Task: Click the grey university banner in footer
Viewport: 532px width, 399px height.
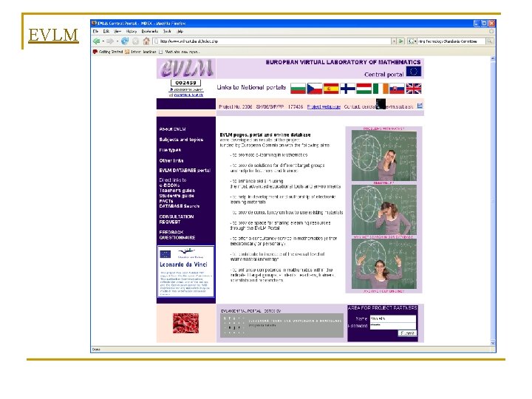Action: point(282,325)
